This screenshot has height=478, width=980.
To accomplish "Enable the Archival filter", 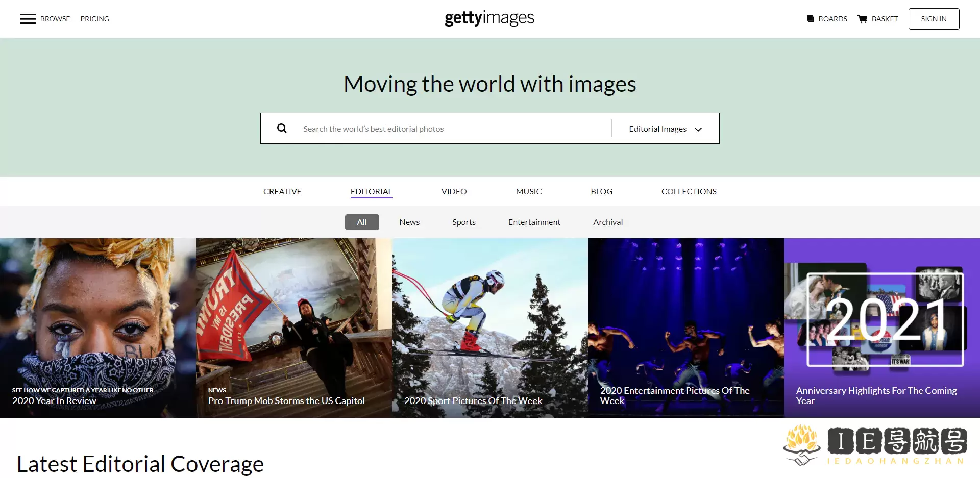I will (x=608, y=222).
